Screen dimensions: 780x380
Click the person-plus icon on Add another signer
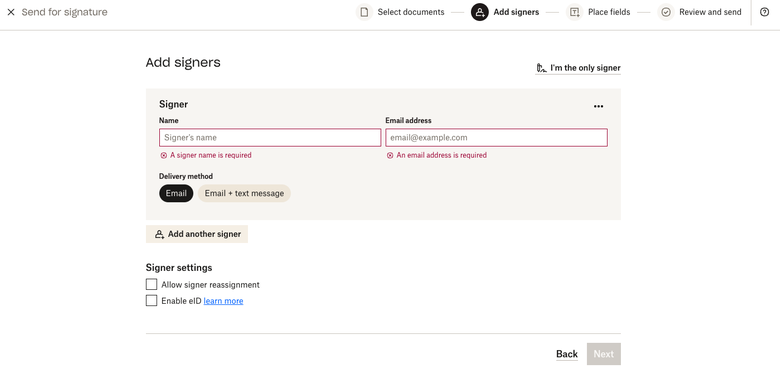(x=159, y=234)
